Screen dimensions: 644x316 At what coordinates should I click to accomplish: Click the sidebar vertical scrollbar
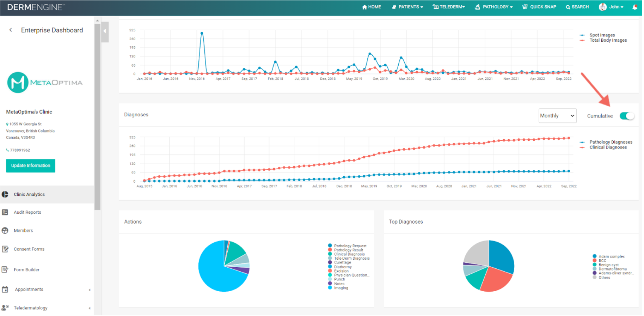97,116
